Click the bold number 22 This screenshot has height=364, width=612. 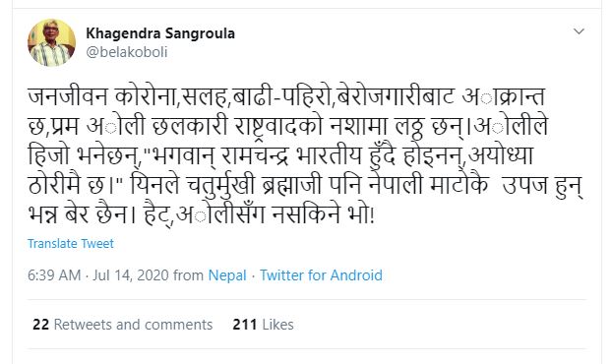(x=41, y=325)
